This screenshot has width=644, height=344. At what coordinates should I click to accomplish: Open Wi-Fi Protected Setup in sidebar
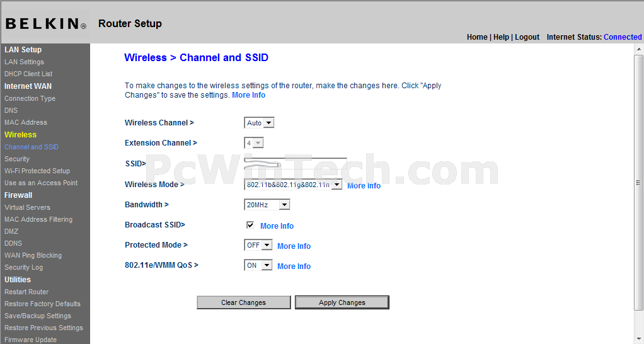[37, 170]
